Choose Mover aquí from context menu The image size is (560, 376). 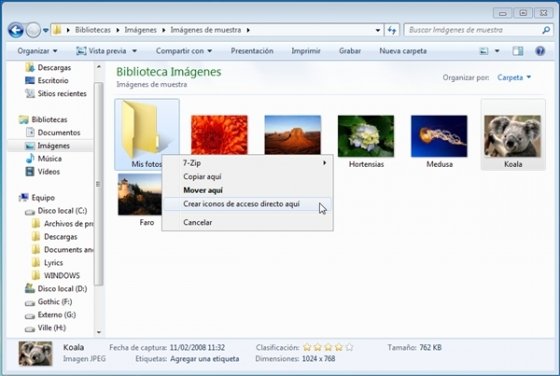[247, 190]
